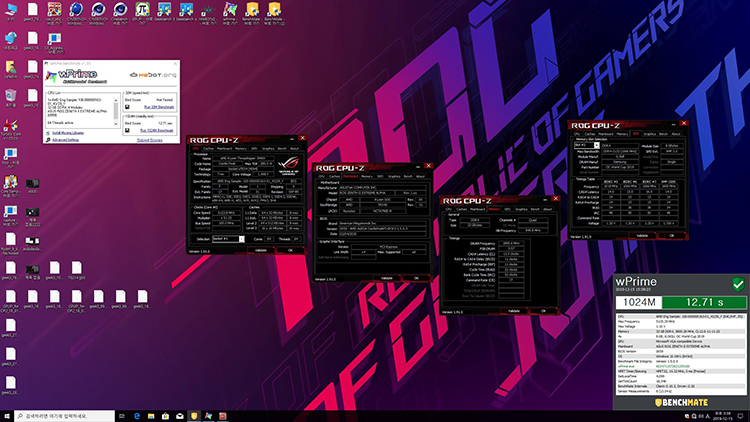
Task: Click the green shield checkmark in BenchMate panel
Action: 738,284
